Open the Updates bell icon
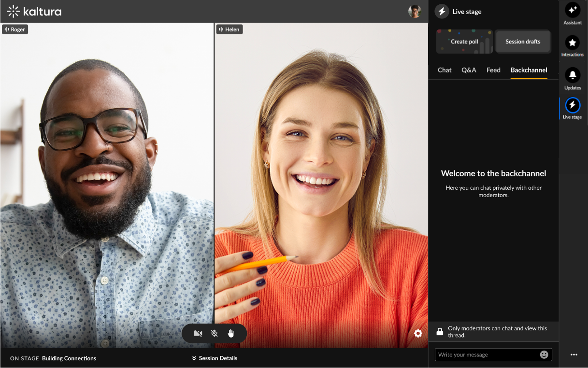588x368 pixels. click(572, 75)
